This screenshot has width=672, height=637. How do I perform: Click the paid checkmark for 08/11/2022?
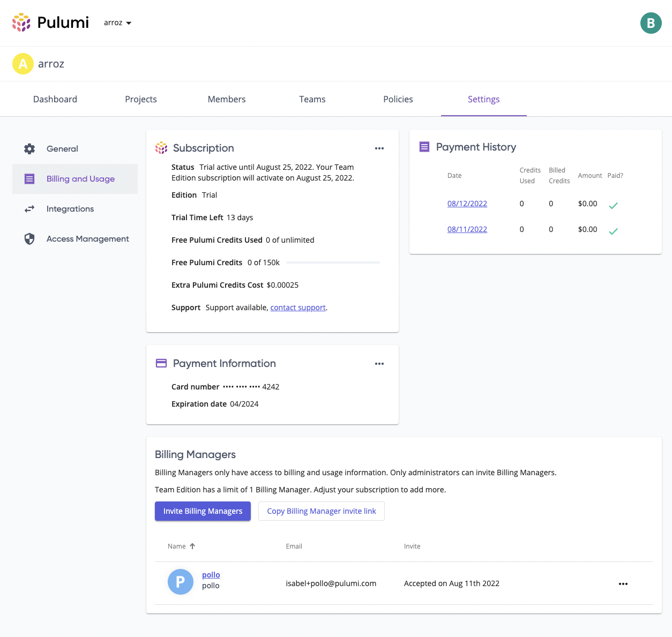tap(614, 231)
